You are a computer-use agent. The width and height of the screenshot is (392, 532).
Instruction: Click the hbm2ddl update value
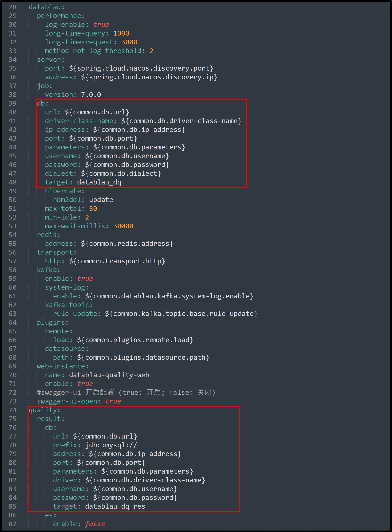(x=101, y=200)
